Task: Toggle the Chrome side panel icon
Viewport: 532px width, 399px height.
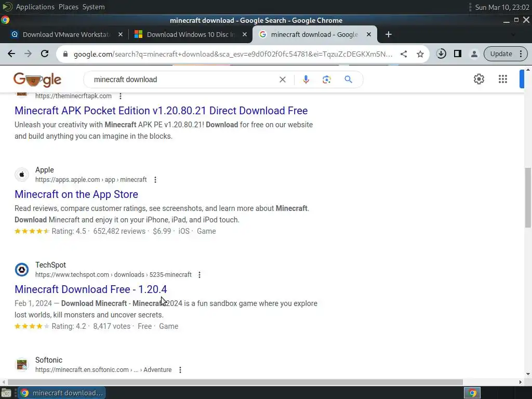Action: pos(457,54)
